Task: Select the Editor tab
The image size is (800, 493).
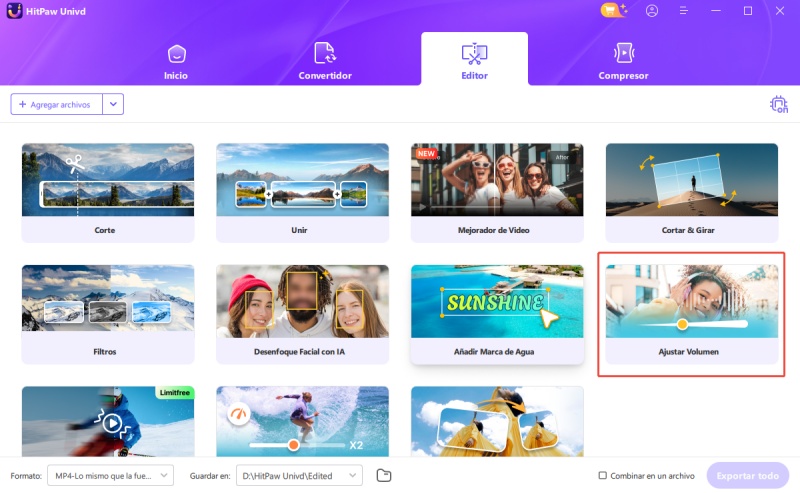Action: pos(474,59)
